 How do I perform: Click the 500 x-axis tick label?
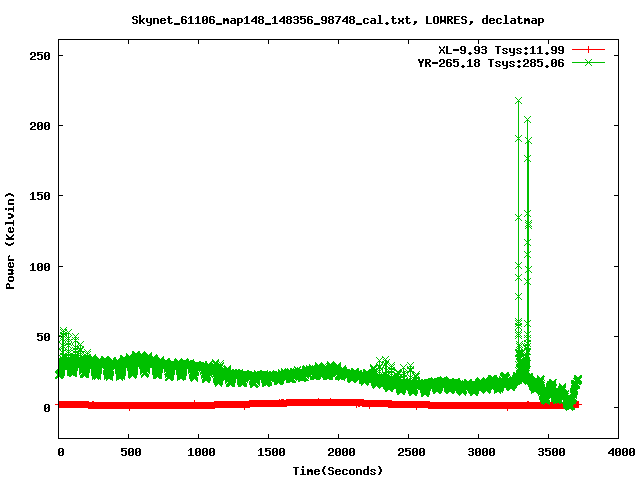click(129, 453)
